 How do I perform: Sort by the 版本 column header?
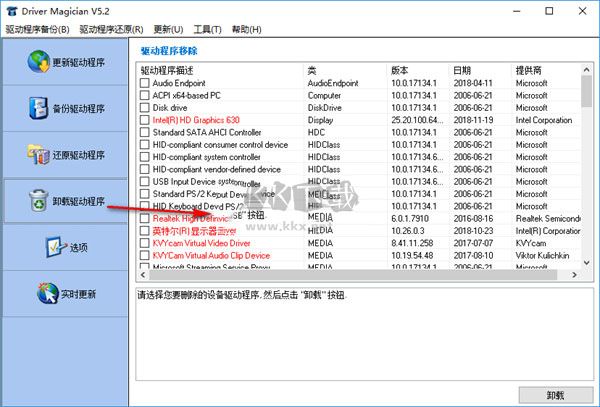[x=399, y=70]
